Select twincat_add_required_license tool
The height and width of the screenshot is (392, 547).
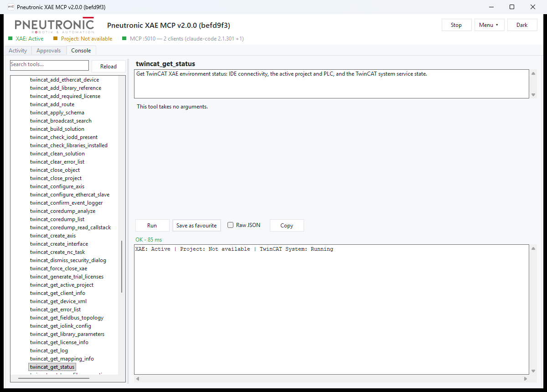pos(65,96)
